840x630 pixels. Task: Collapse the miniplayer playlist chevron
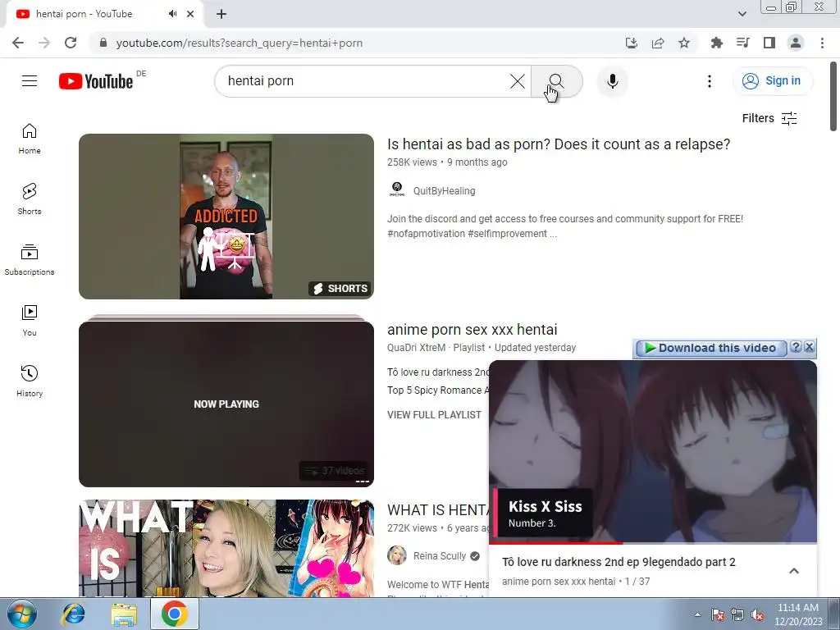794,571
